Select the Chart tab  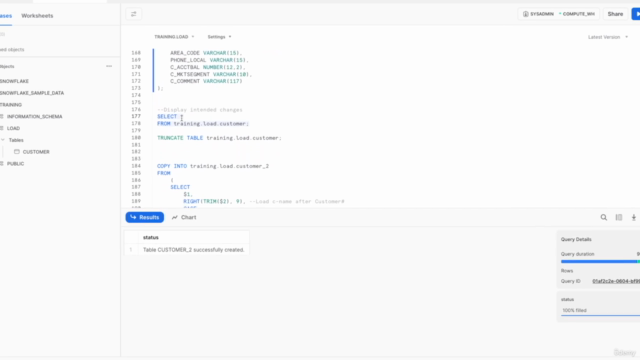coord(184,218)
